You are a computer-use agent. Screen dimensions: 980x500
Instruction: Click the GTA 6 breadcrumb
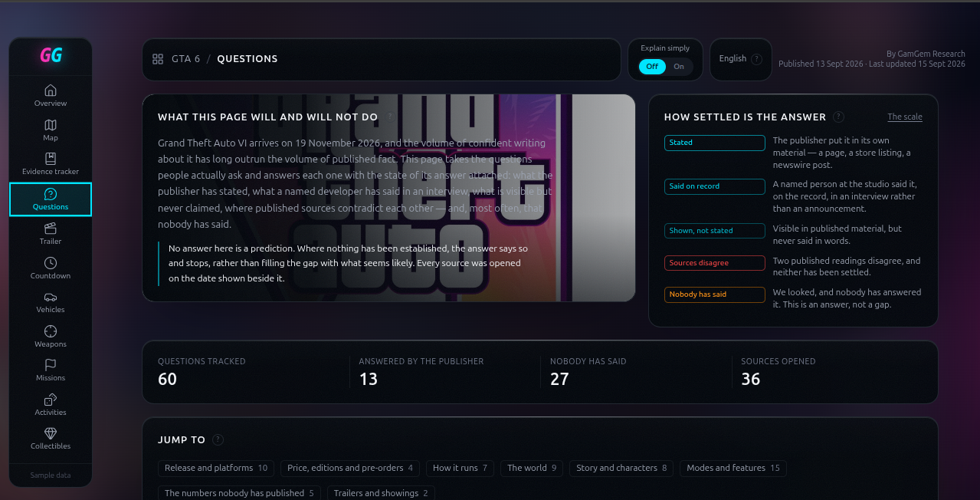186,59
